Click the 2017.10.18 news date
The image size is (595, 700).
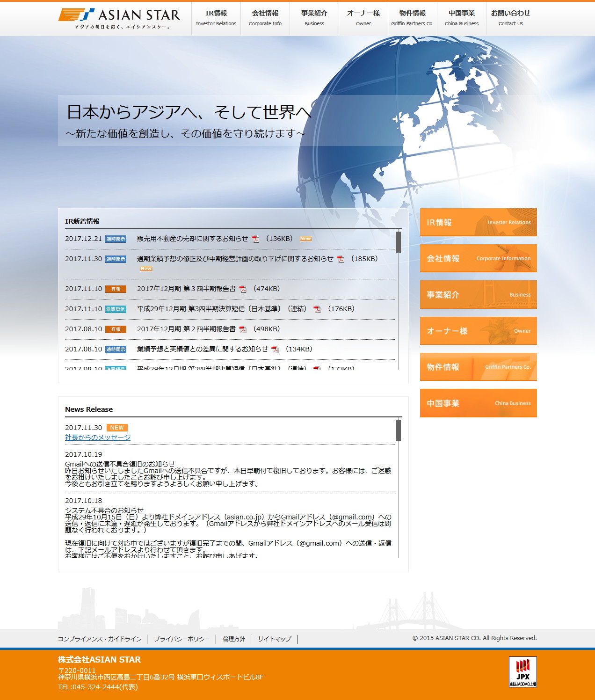pyautogui.click(x=84, y=501)
